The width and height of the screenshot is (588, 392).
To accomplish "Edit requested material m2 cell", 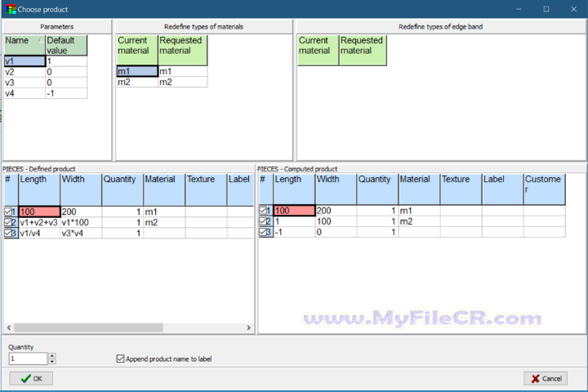I will (183, 82).
